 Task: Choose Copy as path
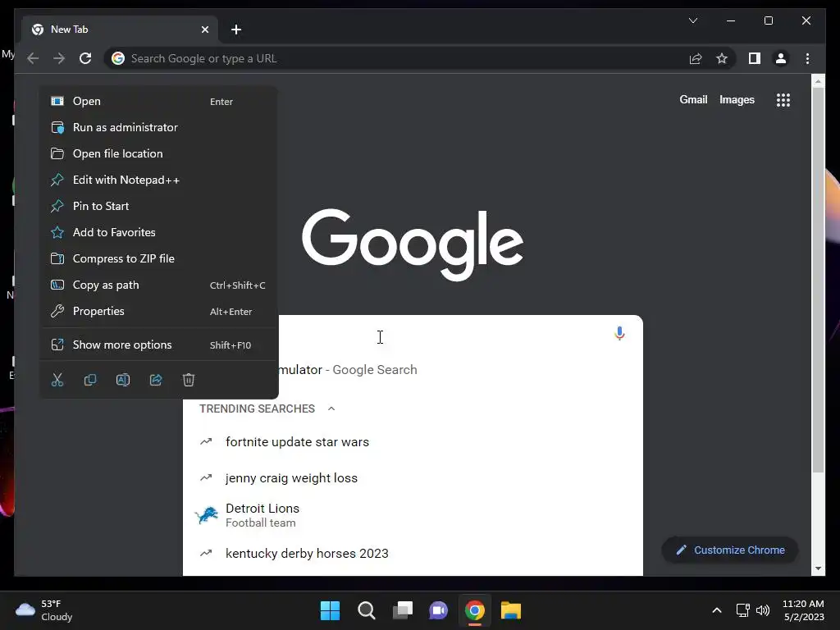pos(158,285)
